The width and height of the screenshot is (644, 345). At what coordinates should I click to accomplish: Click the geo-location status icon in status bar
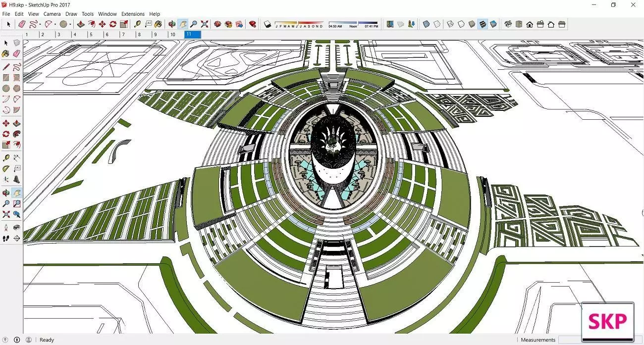click(x=6, y=340)
